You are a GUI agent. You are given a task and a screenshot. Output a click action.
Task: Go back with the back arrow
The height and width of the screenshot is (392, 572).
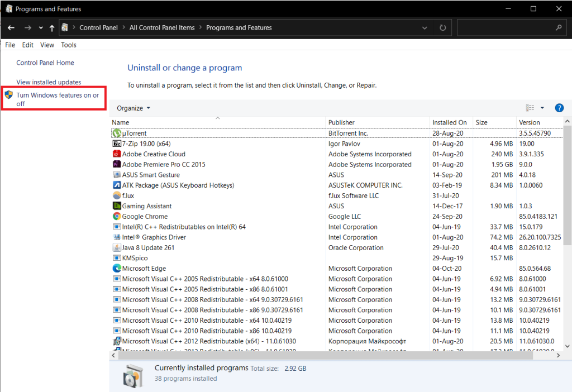pyautogui.click(x=11, y=28)
